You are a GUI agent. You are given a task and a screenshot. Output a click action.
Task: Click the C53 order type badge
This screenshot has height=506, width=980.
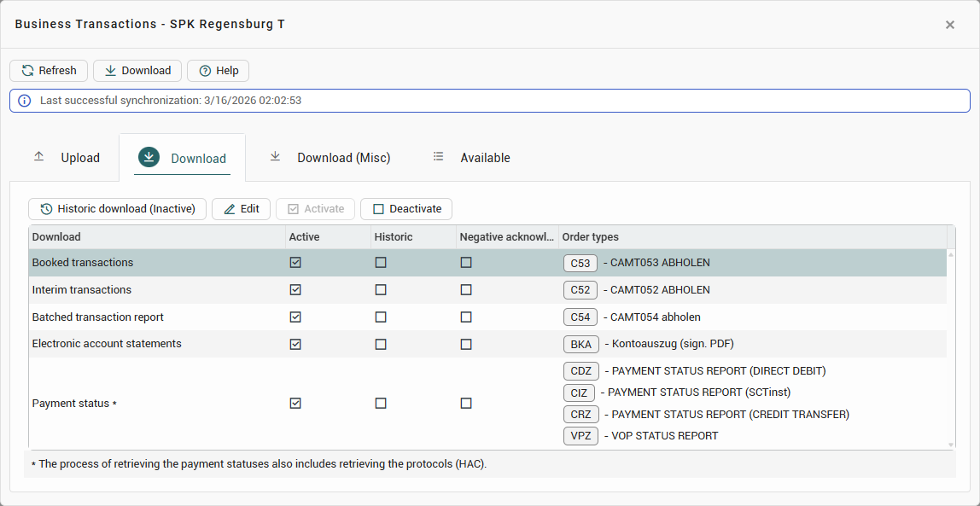tap(580, 263)
